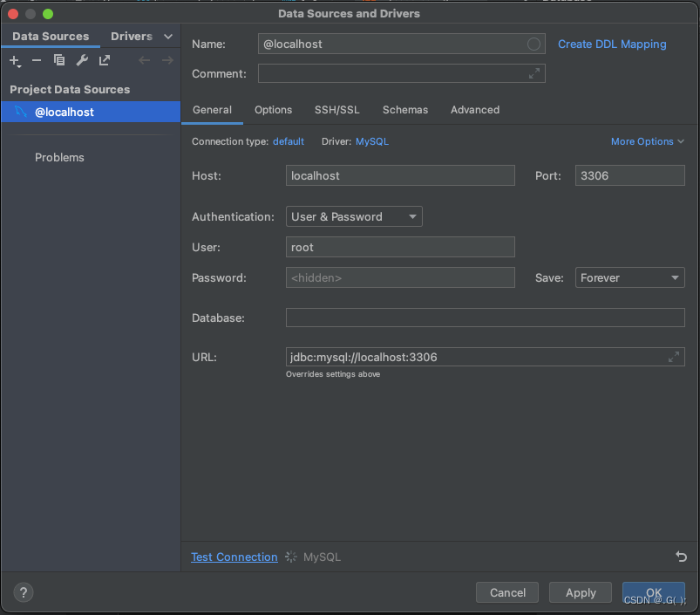Focus the Comment input field
Viewport: 700px width, 615px height.
point(401,73)
